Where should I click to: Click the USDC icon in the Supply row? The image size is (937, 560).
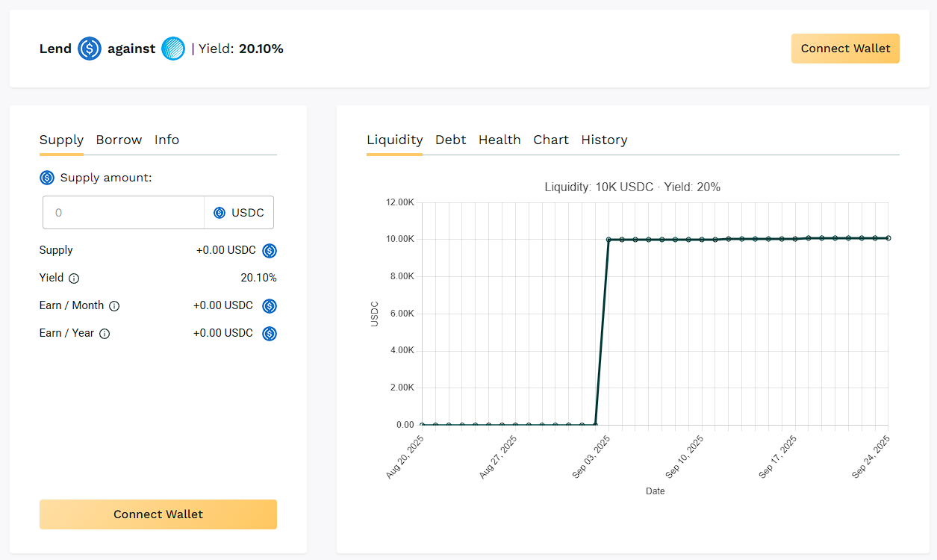click(270, 251)
